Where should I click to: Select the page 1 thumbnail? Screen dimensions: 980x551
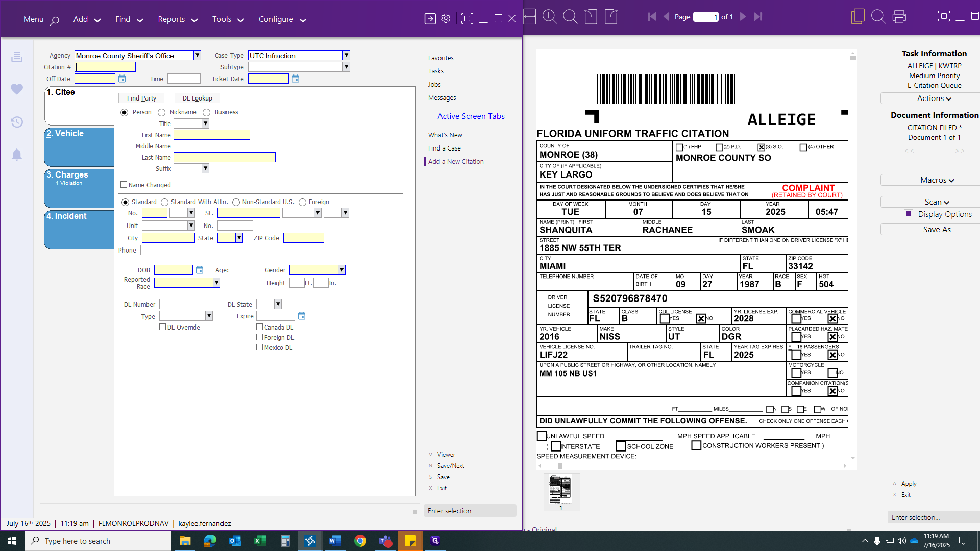(561, 489)
